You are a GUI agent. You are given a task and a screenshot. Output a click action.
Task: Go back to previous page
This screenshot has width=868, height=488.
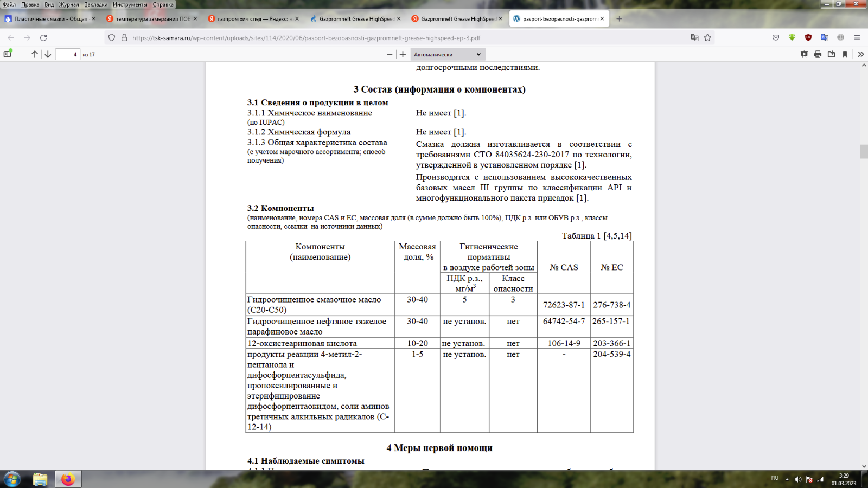coord(11,38)
